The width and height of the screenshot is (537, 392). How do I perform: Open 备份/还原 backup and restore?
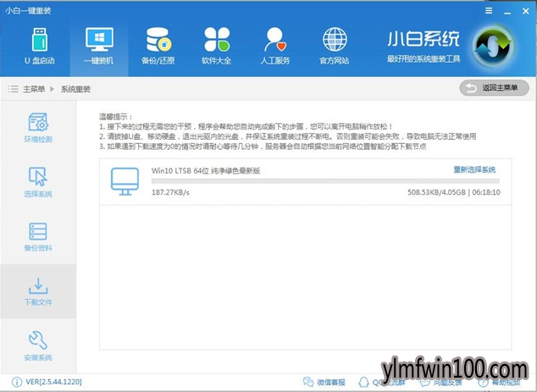point(158,47)
